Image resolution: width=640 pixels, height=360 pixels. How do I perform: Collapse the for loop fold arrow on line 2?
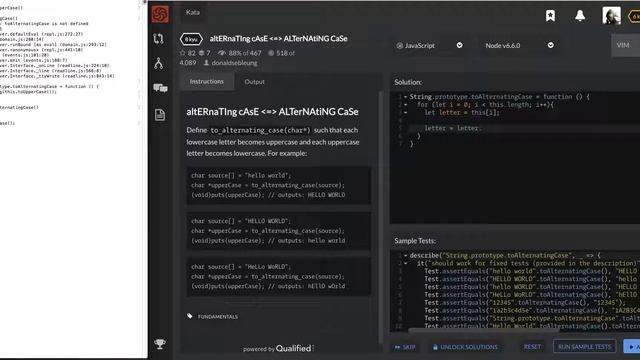405,105
